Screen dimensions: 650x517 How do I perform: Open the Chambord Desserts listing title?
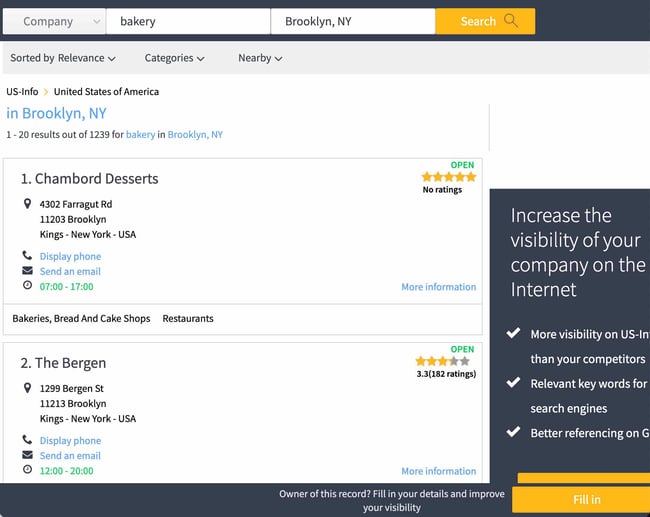click(x=96, y=179)
